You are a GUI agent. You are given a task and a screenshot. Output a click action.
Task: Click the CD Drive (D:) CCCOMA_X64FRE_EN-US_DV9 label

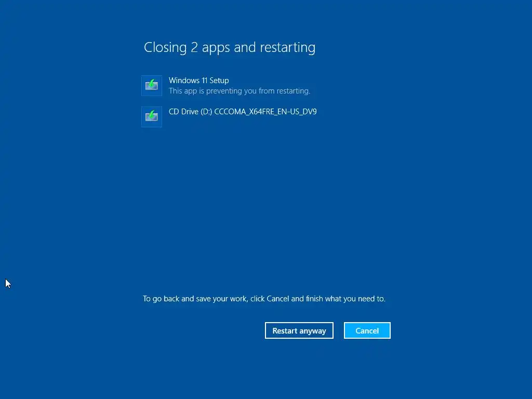click(243, 112)
